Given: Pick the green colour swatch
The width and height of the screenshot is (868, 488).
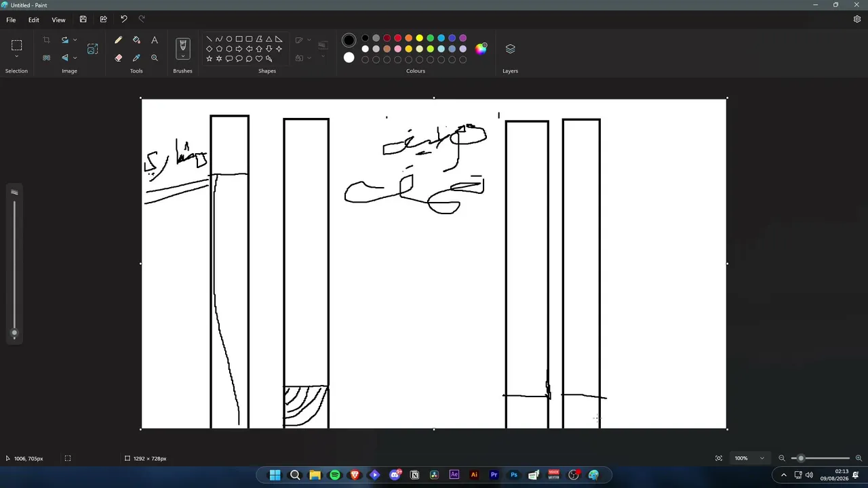Looking at the screenshot, I should point(430,38).
